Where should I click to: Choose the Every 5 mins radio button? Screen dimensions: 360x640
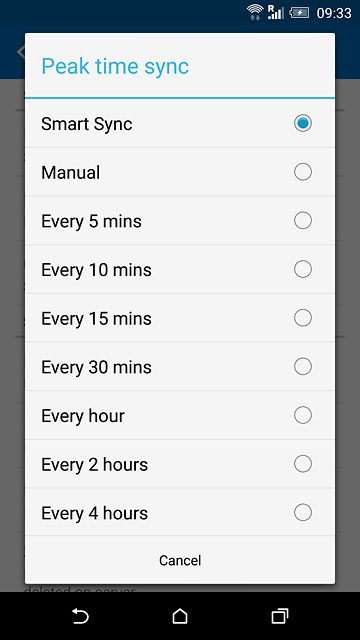303,220
